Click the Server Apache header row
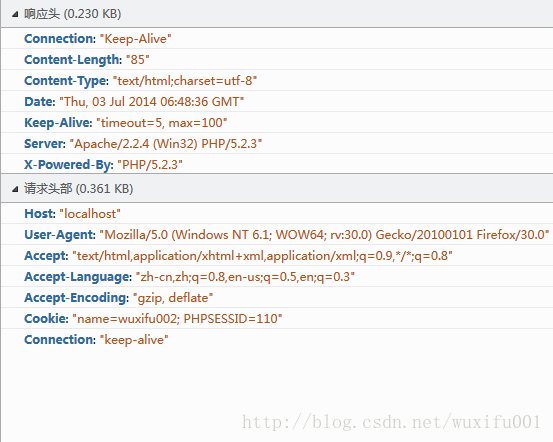The image size is (553, 442). click(x=277, y=144)
